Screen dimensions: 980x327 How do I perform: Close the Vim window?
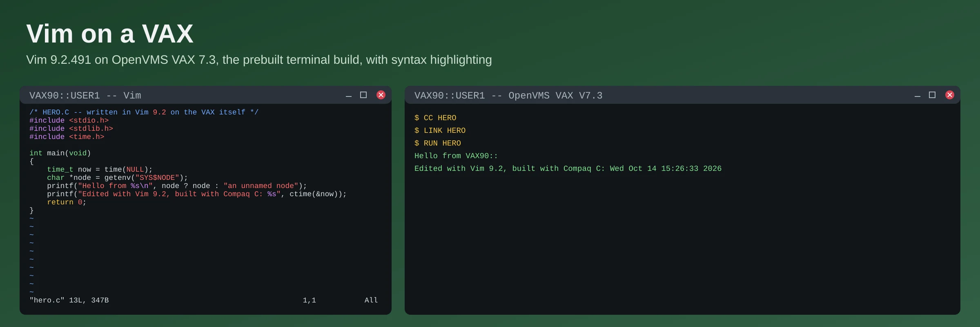coord(381,95)
